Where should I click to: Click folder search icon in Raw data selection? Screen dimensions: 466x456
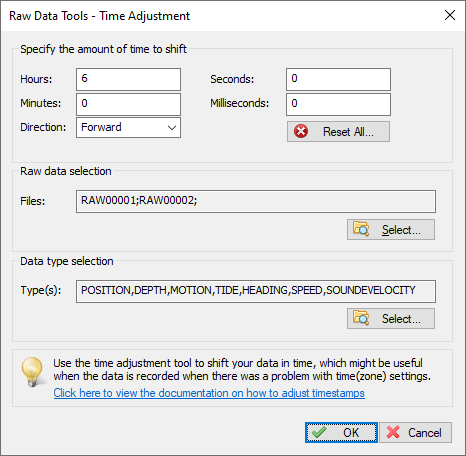pos(361,229)
